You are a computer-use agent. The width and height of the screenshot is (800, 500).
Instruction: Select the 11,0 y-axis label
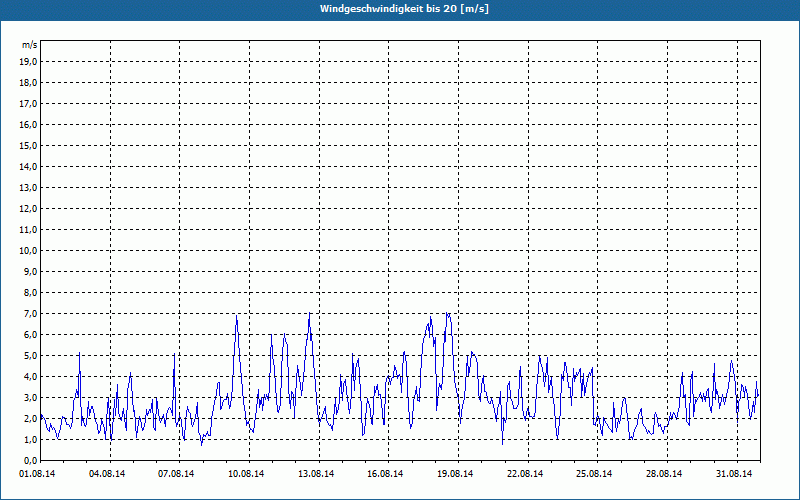click(28, 230)
